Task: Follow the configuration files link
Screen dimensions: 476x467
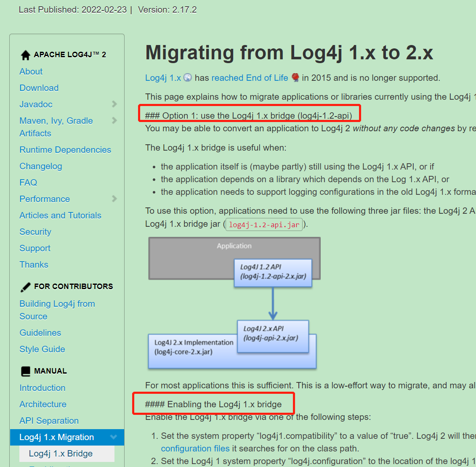Action: 195,448
